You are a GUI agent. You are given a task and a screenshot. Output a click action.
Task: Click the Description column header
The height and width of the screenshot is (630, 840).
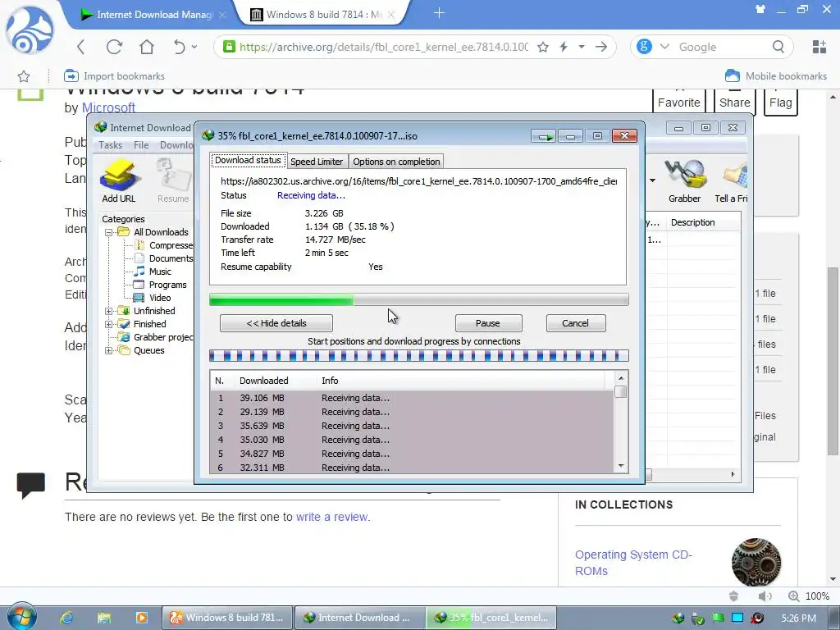coord(703,222)
